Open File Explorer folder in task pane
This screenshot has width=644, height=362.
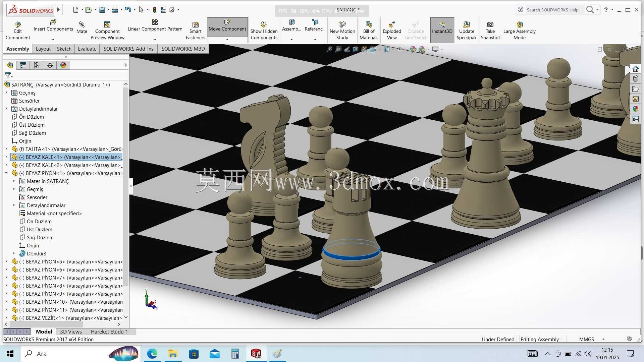(635, 89)
